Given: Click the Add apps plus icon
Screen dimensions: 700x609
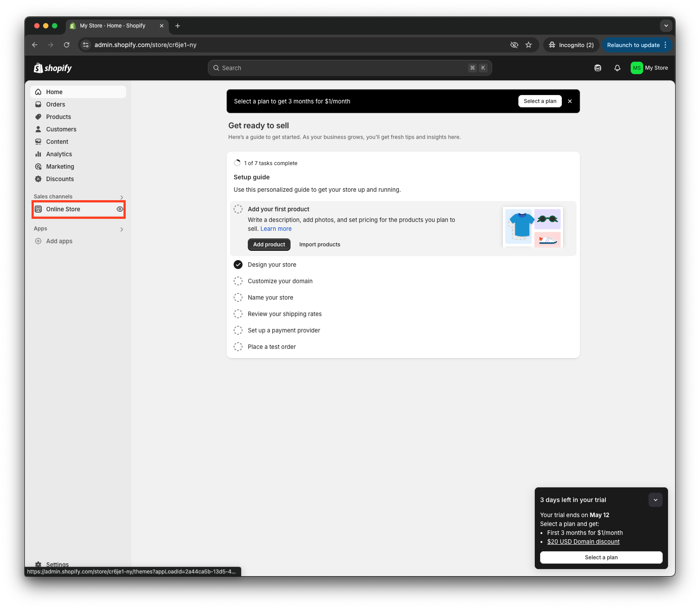Looking at the screenshot, I should tap(38, 241).
